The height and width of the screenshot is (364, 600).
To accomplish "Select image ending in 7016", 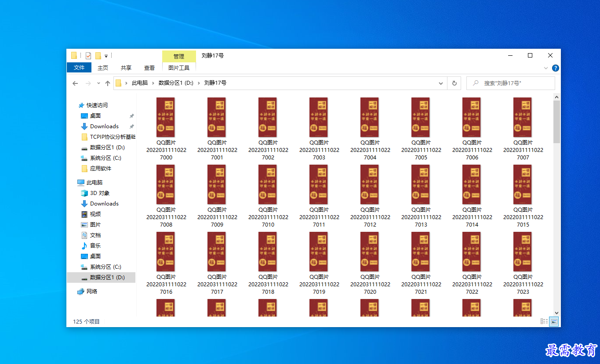I will [166, 263].
